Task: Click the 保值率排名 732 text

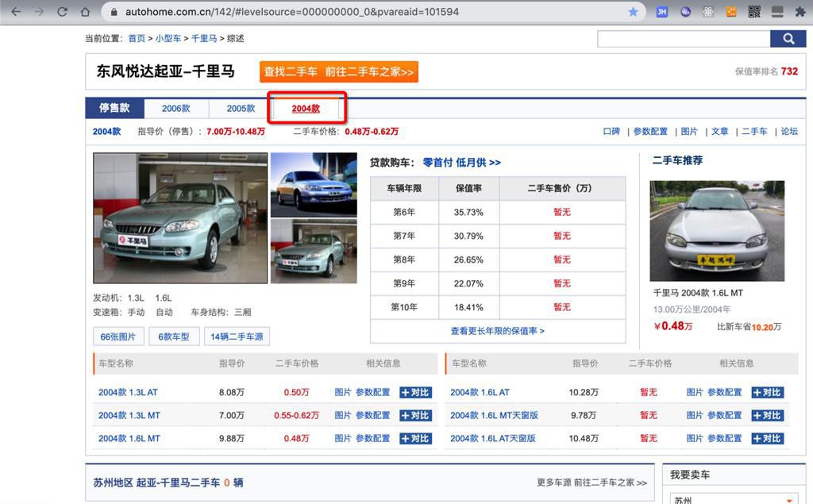Action: [x=766, y=71]
